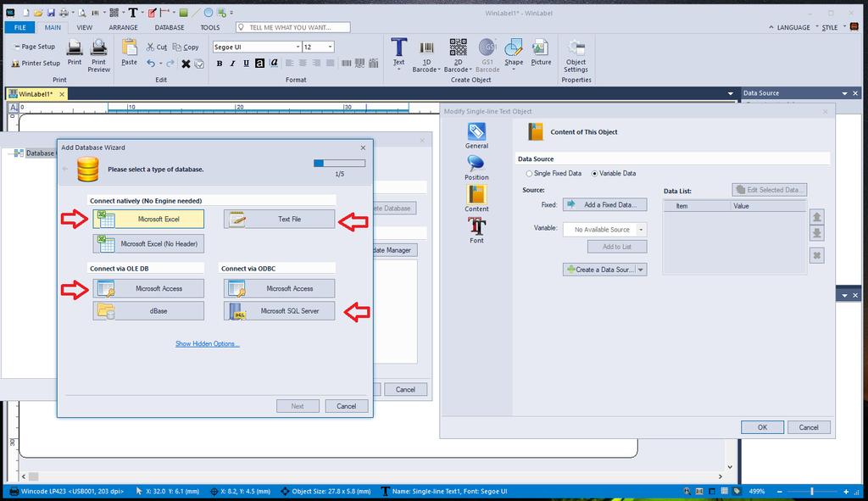Viewport: 868px width, 501px height.
Task: Insert a 1D Barcode object
Action: (x=426, y=56)
